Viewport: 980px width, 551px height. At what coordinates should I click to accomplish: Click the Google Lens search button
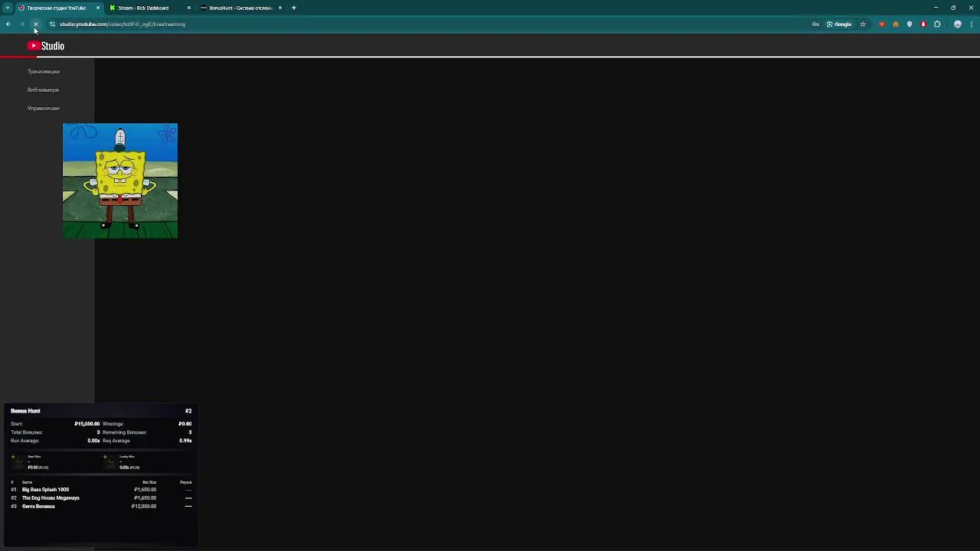click(x=839, y=24)
